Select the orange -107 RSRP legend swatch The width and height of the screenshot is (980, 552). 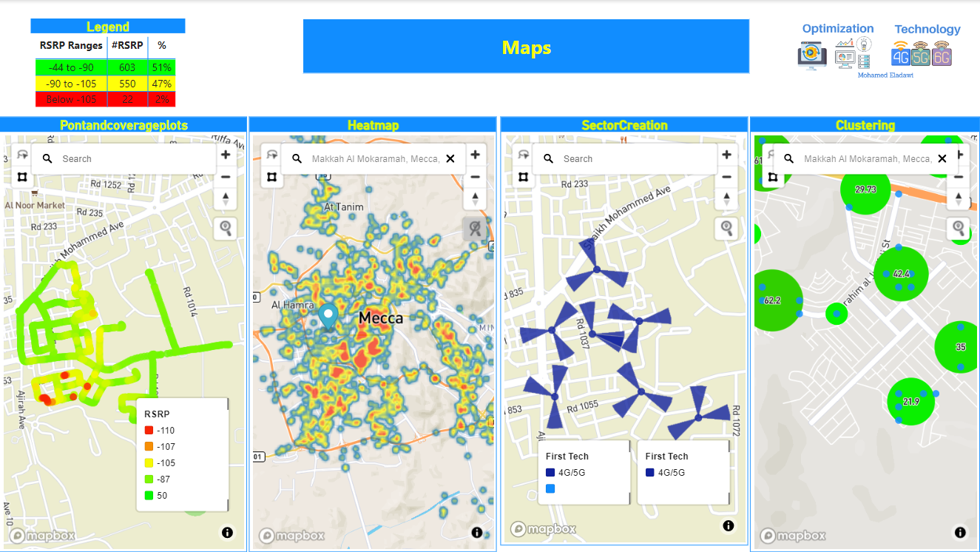[149, 446]
